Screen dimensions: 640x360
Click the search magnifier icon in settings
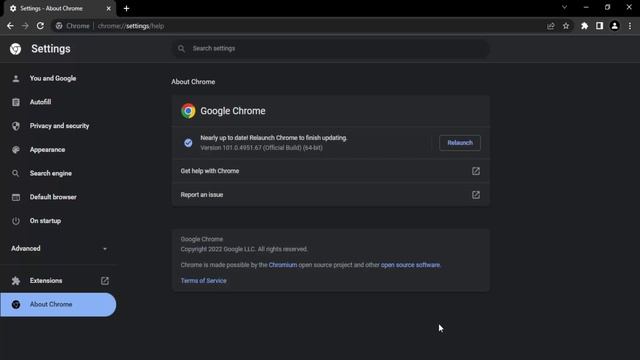click(181, 49)
